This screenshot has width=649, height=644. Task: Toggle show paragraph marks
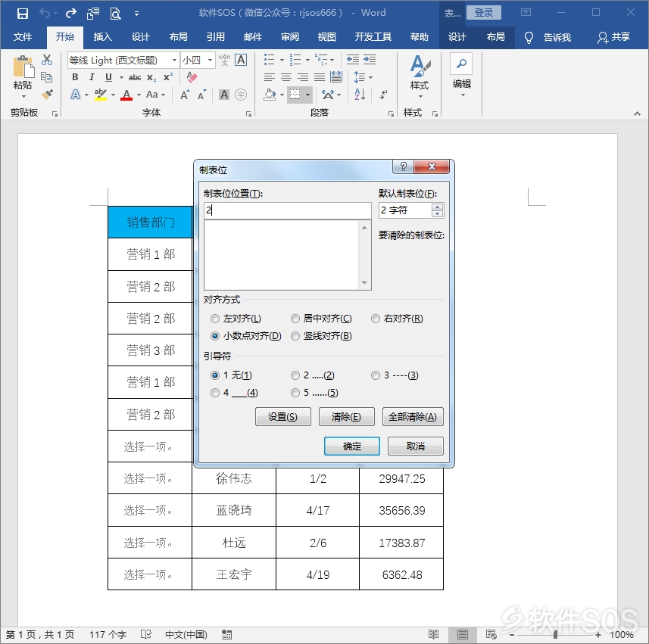tap(384, 95)
